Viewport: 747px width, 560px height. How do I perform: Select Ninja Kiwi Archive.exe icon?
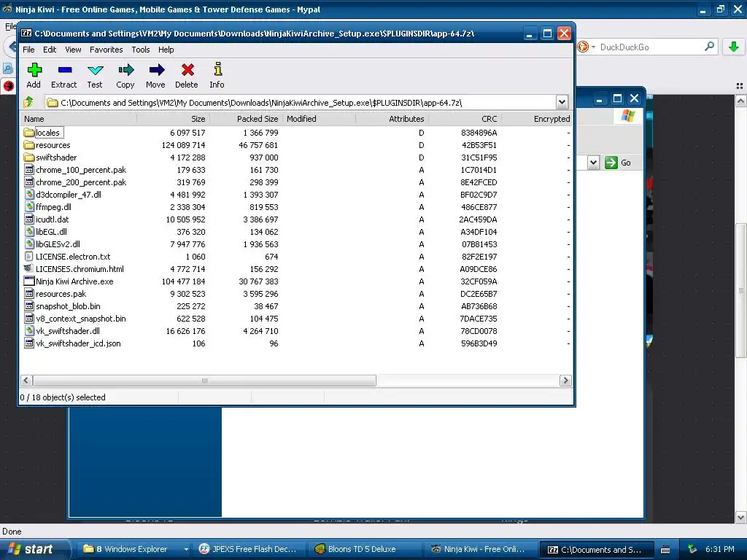coord(29,281)
